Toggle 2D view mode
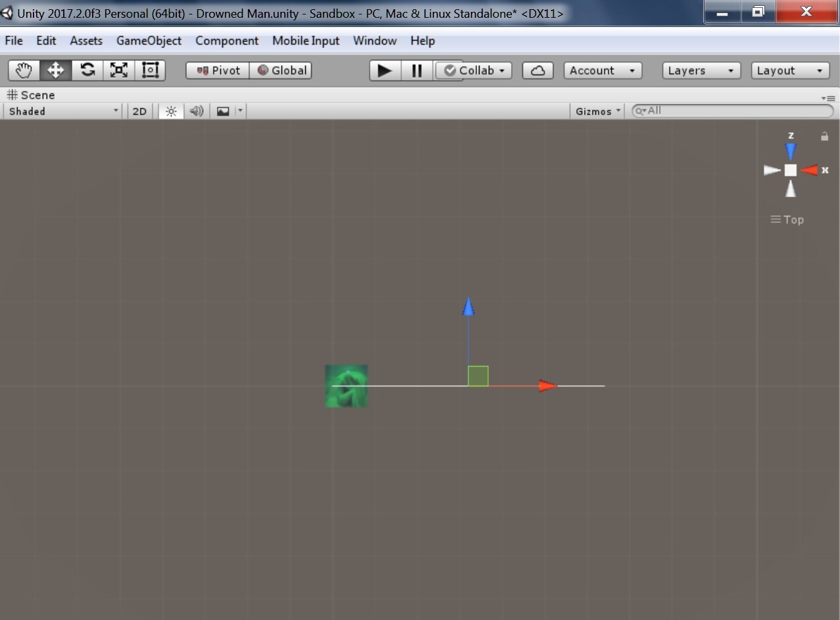Image resolution: width=840 pixels, height=620 pixels. pos(139,111)
